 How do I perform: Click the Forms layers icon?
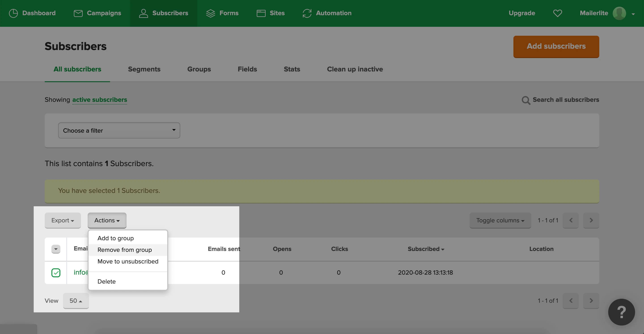(210, 13)
